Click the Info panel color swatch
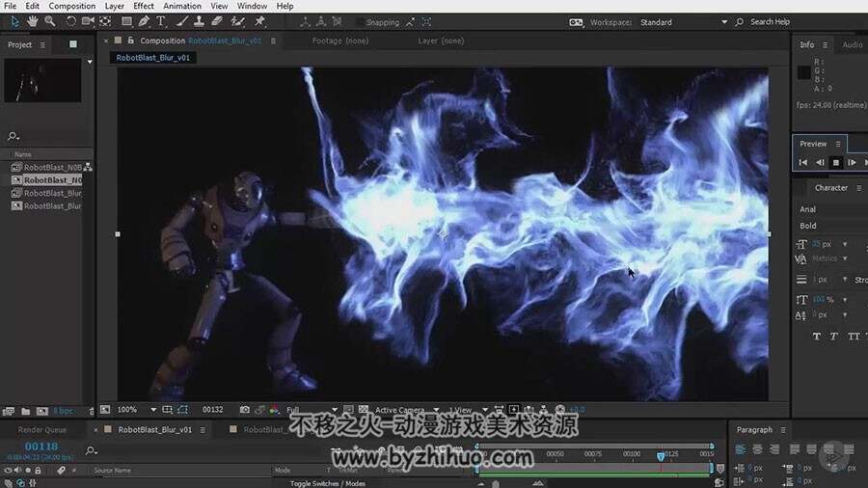This screenshot has width=868, height=488. coord(803,72)
